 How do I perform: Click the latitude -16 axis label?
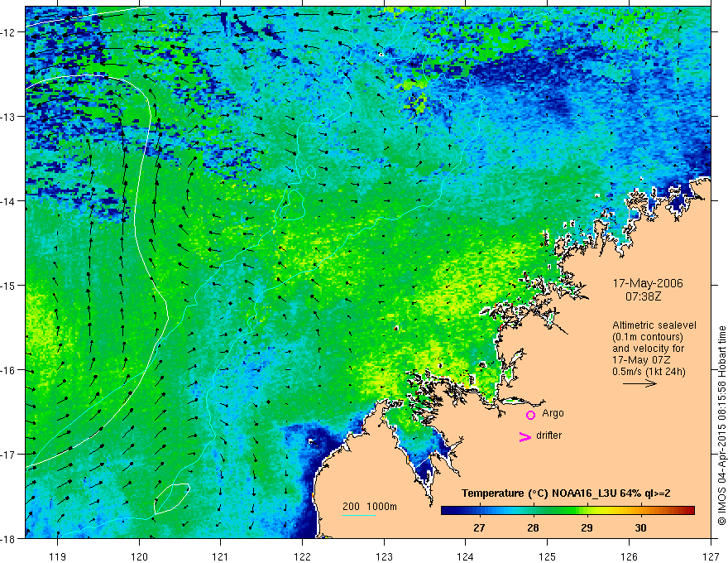tap(9, 370)
